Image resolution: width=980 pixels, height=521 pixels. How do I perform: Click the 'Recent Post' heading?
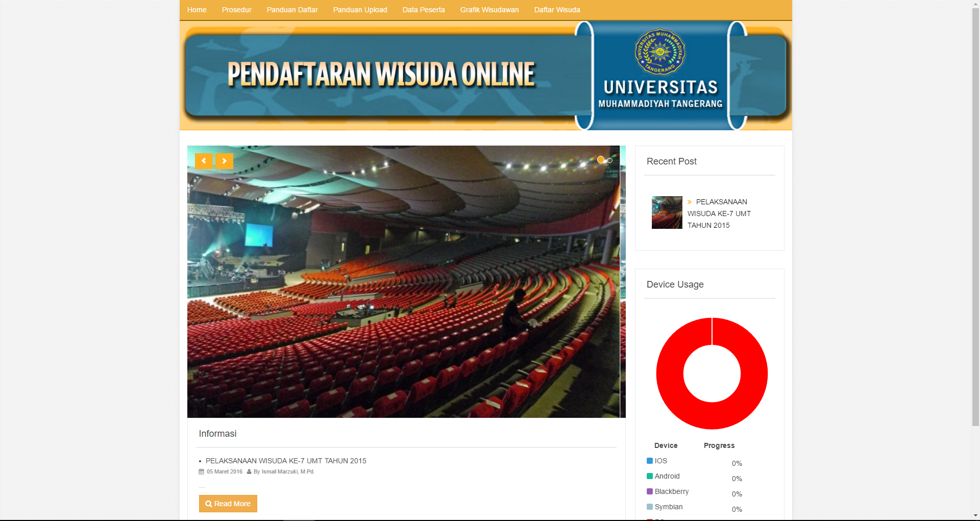click(x=672, y=161)
